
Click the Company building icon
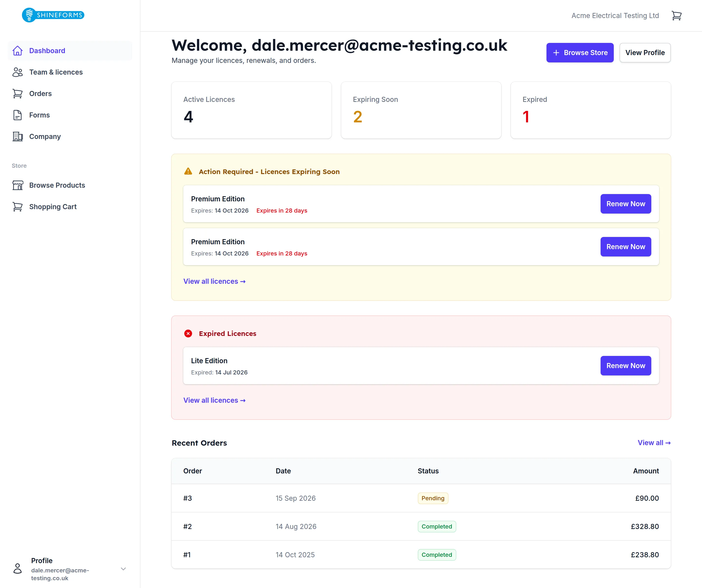tap(17, 136)
